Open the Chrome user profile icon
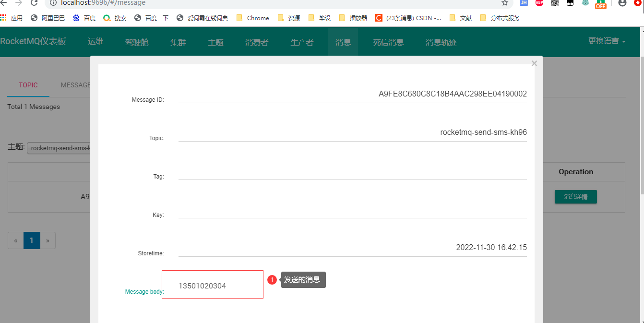644x323 pixels. click(622, 3)
